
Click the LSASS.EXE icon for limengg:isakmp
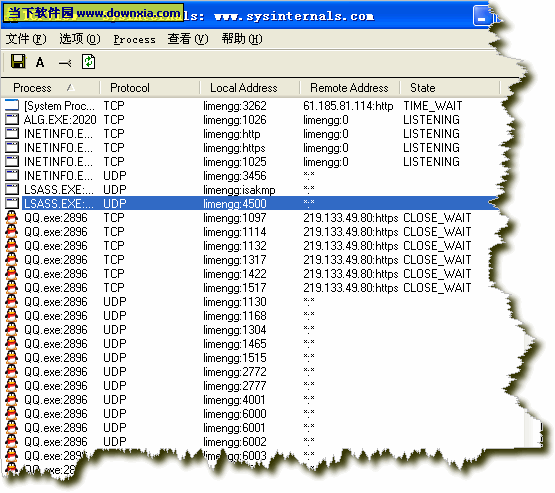tap(12, 189)
